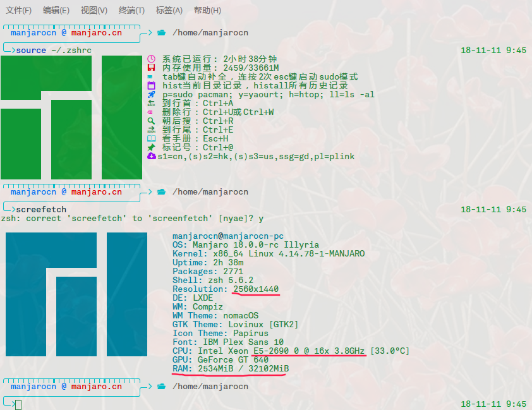Click the red floppy disk icon beside 内存使用量
The width and height of the screenshot is (532, 410).
pos(151,68)
